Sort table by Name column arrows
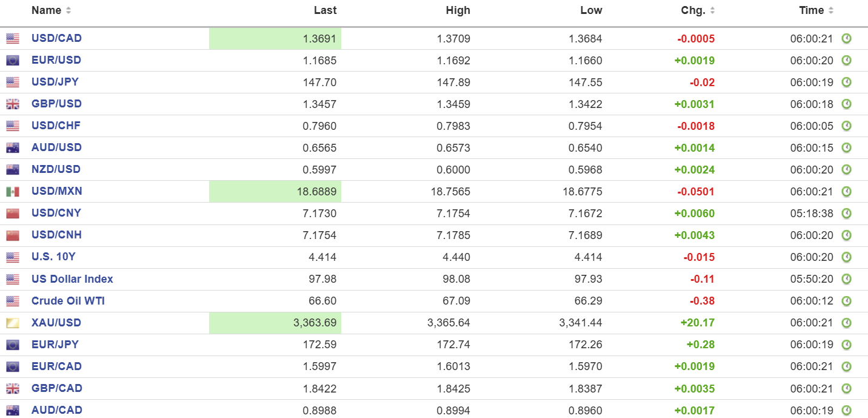The image size is (868, 418). [68, 11]
